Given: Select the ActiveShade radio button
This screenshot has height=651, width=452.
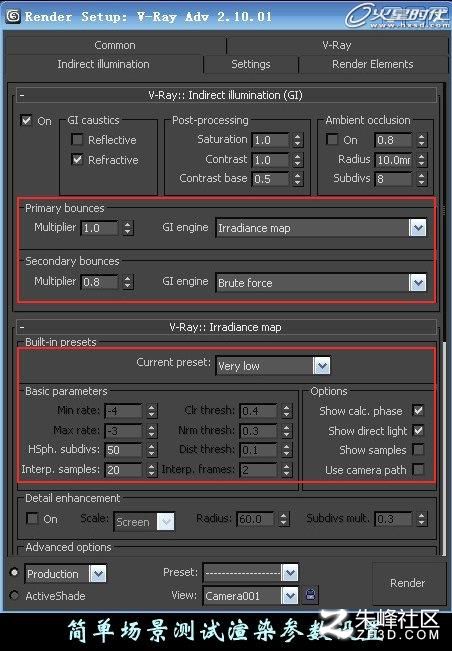Looking at the screenshot, I should (x=15, y=595).
